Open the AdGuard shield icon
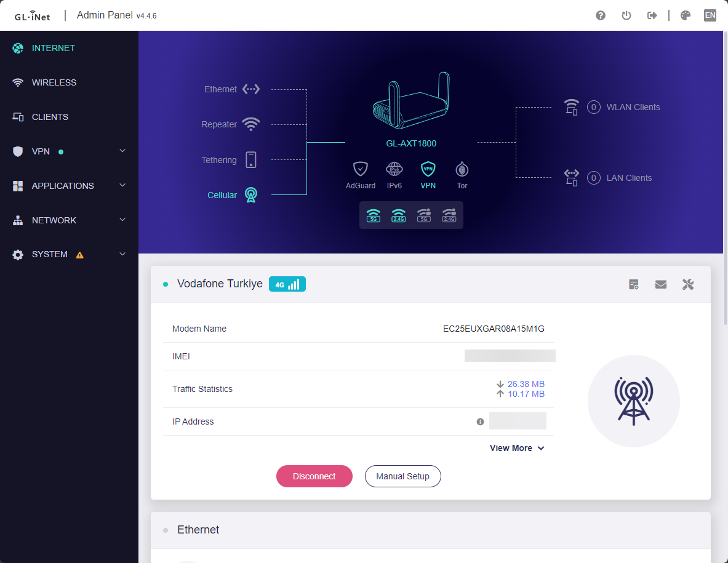 tap(360, 169)
